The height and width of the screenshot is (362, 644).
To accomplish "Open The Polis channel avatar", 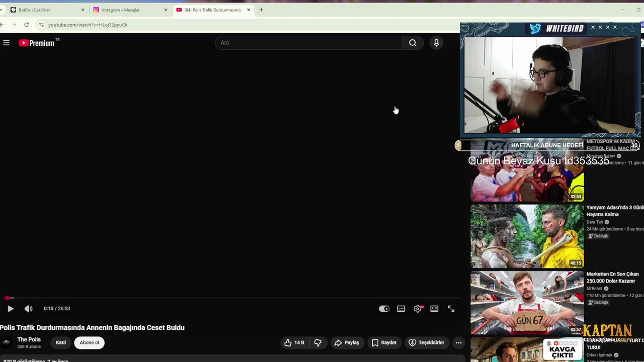I will click(x=6, y=342).
